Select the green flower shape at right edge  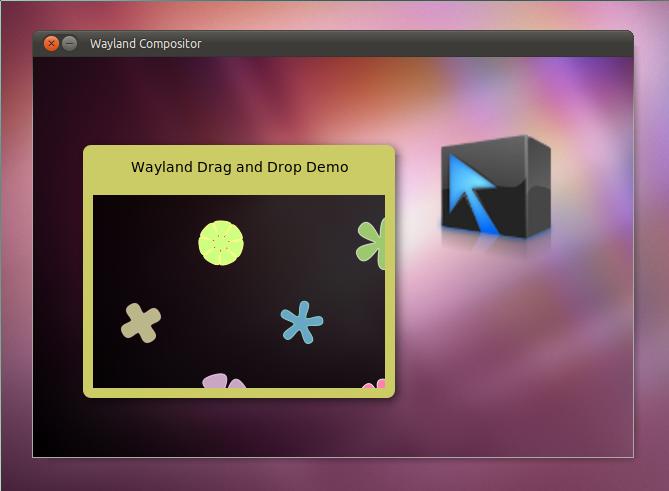(371, 244)
